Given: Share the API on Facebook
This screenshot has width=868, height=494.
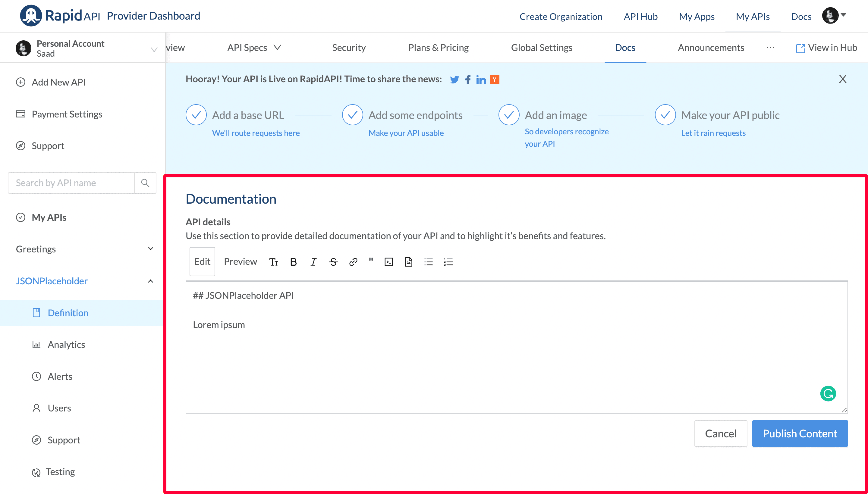Looking at the screenshot, I should (x=468, y=80).
